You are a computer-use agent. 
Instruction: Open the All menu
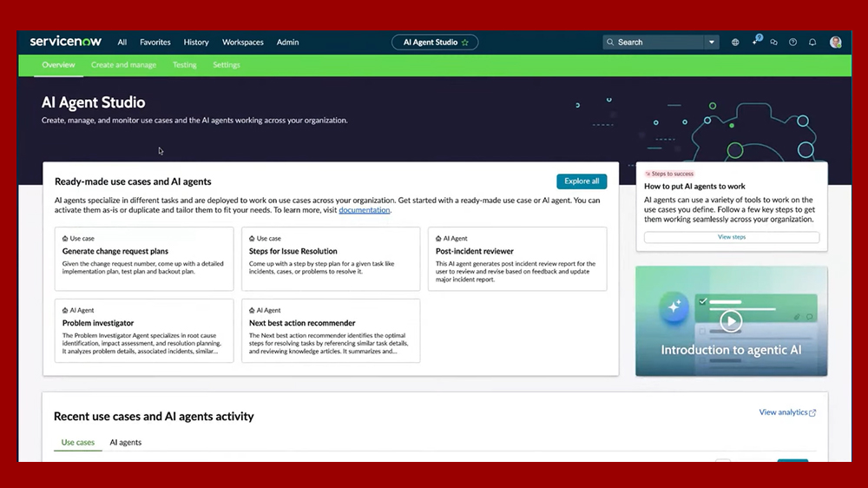coord(122,42)
